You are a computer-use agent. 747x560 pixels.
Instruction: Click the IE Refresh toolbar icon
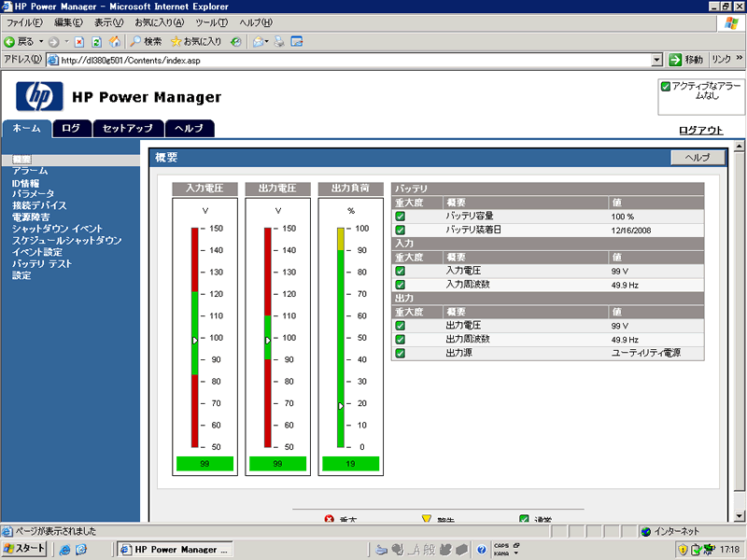pos(97,41)
